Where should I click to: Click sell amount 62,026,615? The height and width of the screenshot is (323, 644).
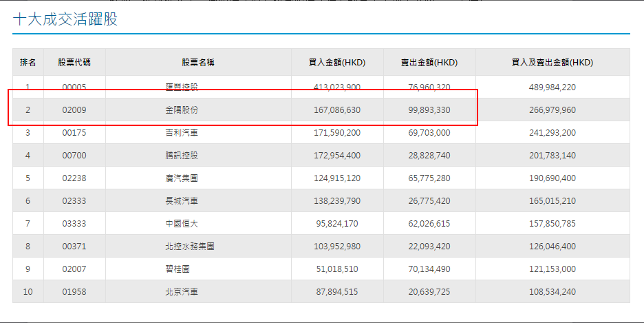click(x=429, y=224)
